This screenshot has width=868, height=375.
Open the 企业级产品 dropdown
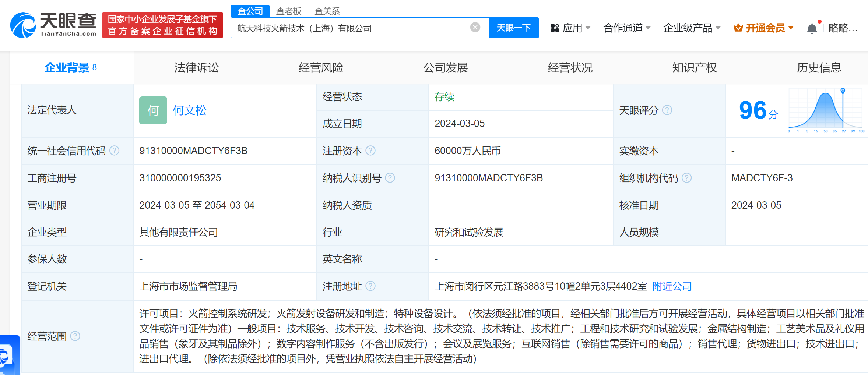point(692,28)
